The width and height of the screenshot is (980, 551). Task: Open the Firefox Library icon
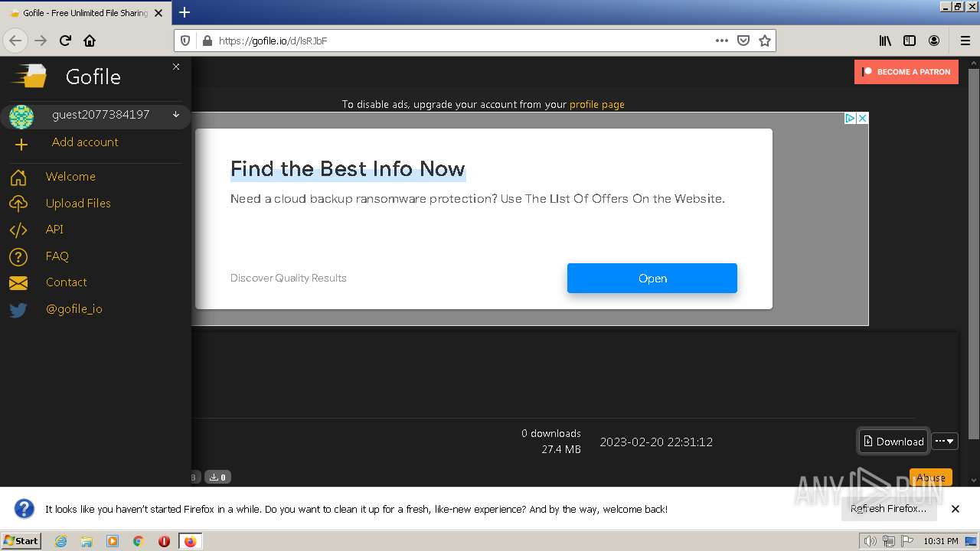(885, 41)
